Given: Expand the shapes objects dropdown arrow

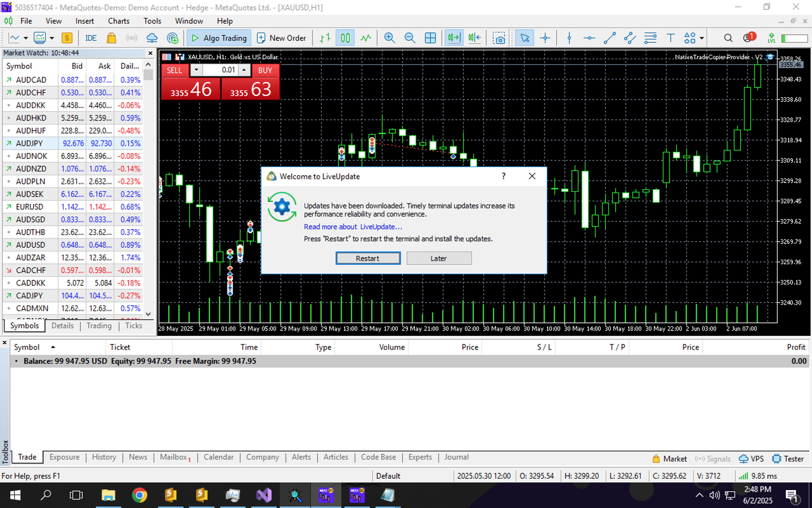Looking at the screenshot, I should [702, 38].
